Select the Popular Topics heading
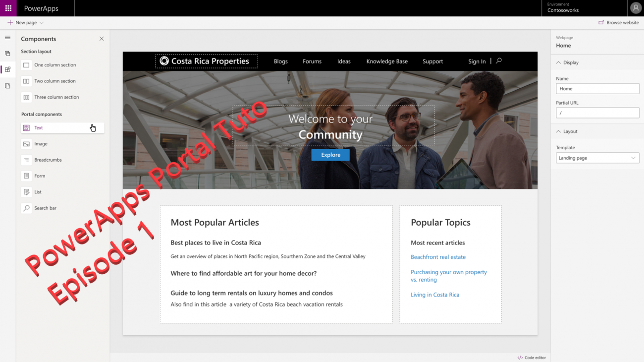644x362 pixels. point(440,223)
